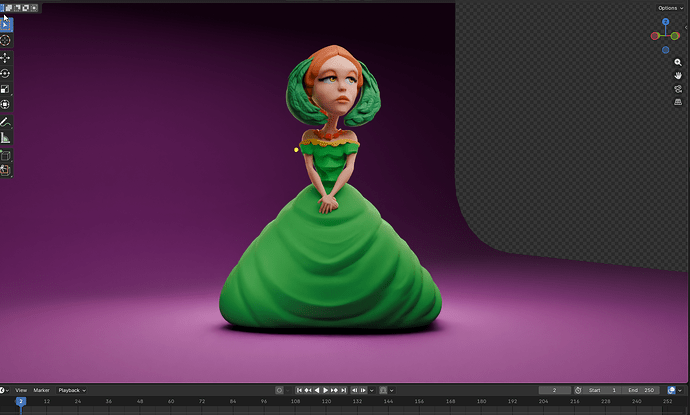Open the Marker menu

coord(41,390)
